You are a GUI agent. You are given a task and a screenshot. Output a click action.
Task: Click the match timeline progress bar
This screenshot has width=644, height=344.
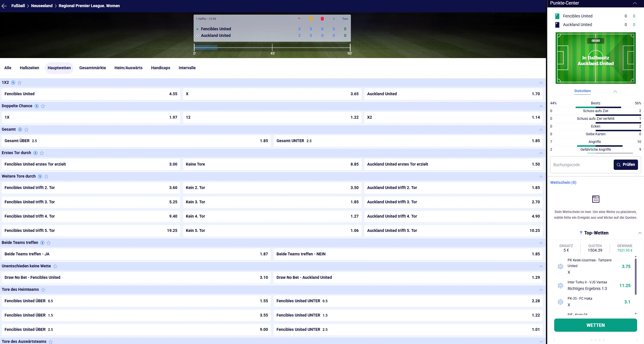pos(272,47)
